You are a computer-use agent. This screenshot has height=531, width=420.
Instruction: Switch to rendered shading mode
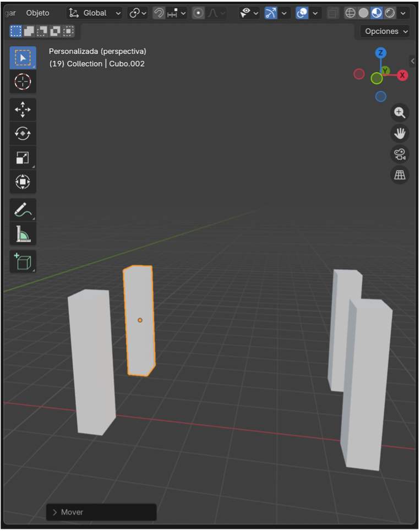pyautogui.click(x=390, y=13)
